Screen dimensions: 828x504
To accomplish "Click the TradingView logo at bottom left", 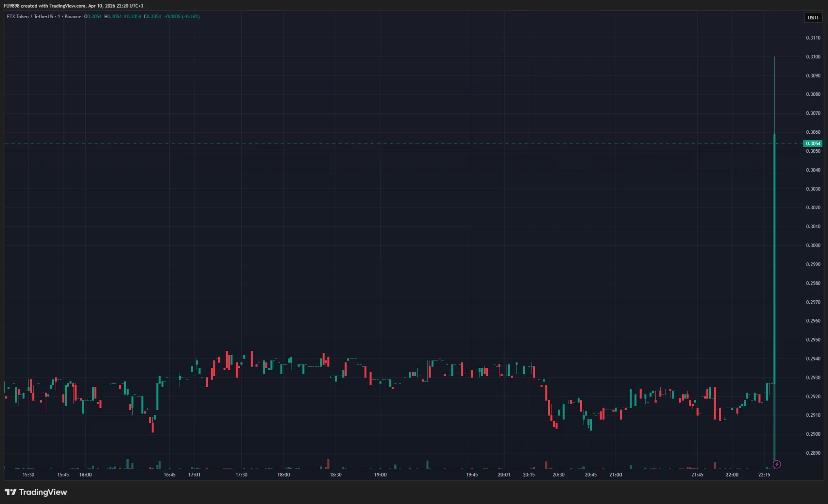I will pos(36,492).
